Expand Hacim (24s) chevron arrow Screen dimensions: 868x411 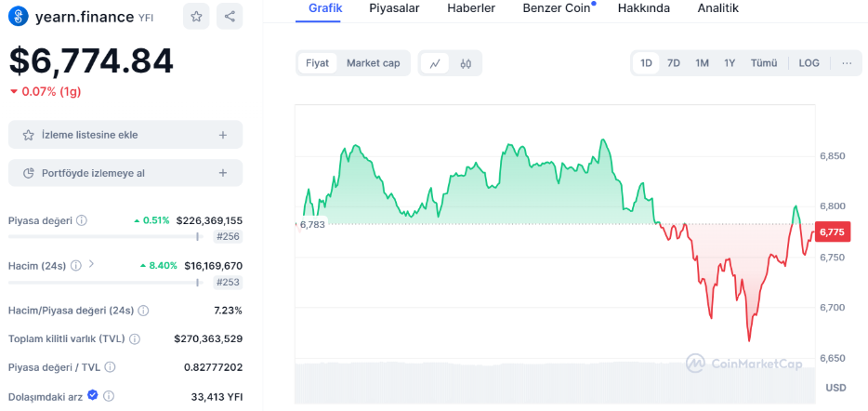(91, 264)
